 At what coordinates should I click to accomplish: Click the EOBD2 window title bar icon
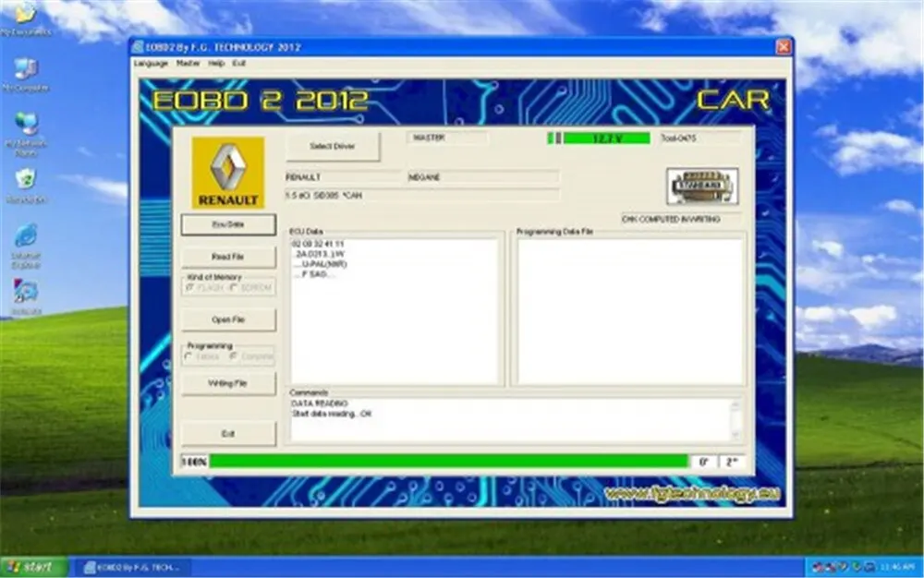click(x=138, y=47)
